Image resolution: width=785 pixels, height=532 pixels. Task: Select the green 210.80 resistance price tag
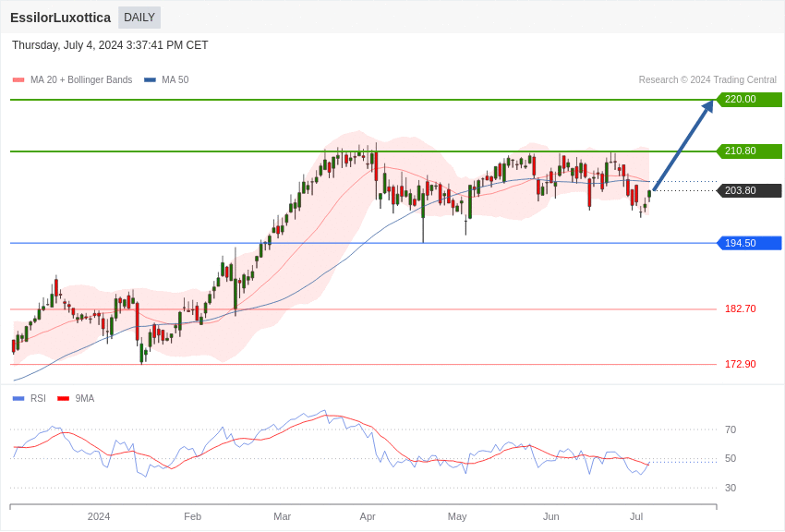[749, 151]
